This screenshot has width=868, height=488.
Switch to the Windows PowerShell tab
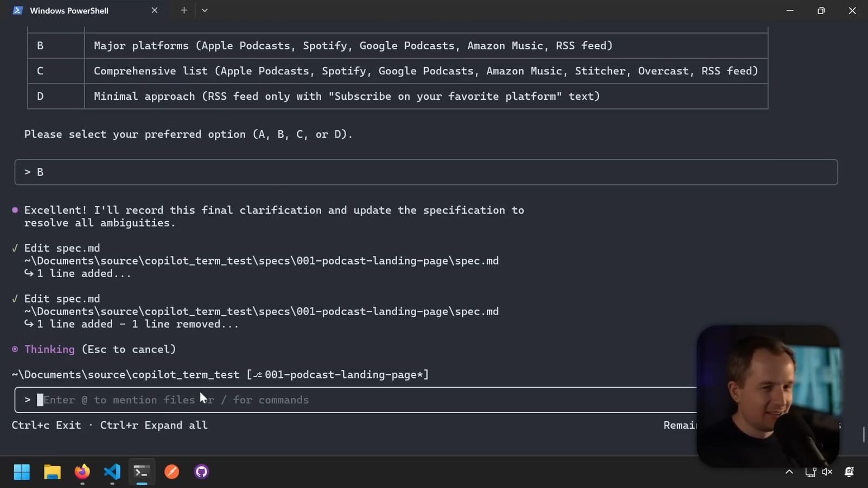coord(69,10)
